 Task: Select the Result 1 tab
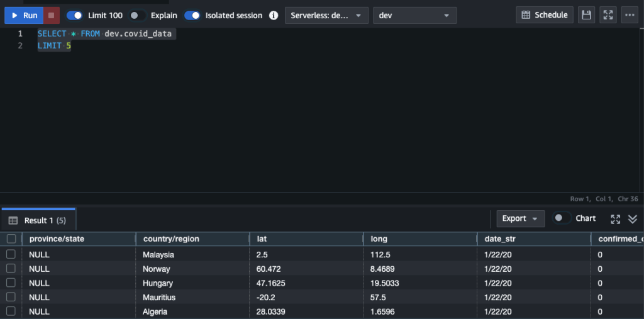(x=38, y=220)
